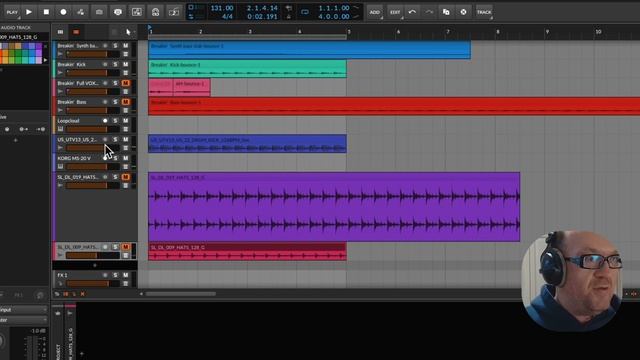Click the 4/4 time signature field

[x=227, y=16]
